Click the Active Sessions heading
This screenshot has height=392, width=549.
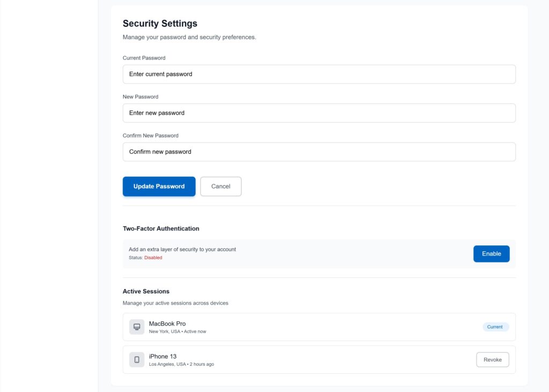click(146, 291)
